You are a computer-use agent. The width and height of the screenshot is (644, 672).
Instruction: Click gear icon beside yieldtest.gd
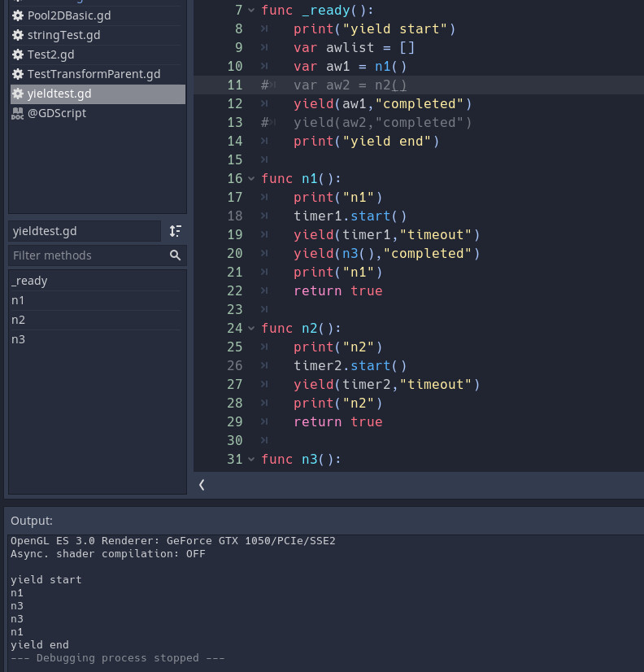point(18,94)
